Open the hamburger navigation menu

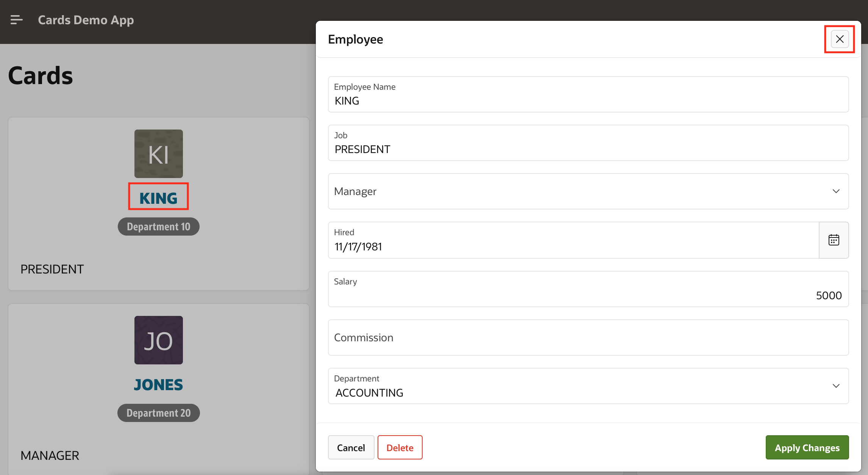[x=16, y=20]
